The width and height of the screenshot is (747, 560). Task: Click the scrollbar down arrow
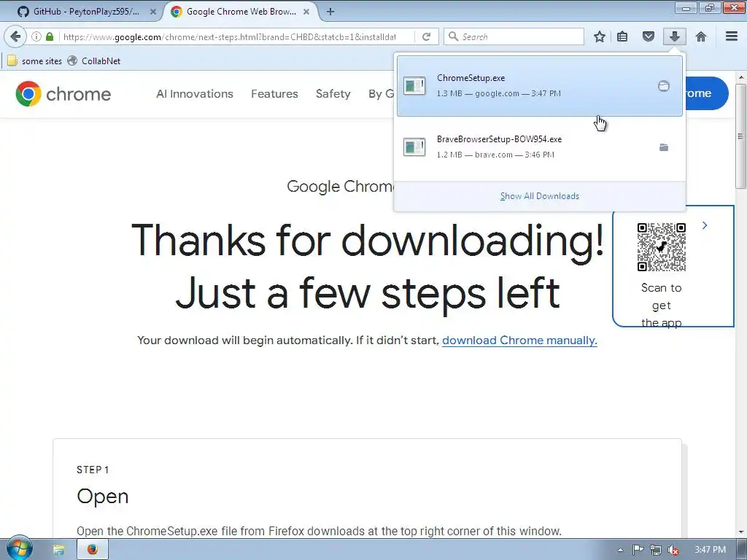click(x=741, y=532)
